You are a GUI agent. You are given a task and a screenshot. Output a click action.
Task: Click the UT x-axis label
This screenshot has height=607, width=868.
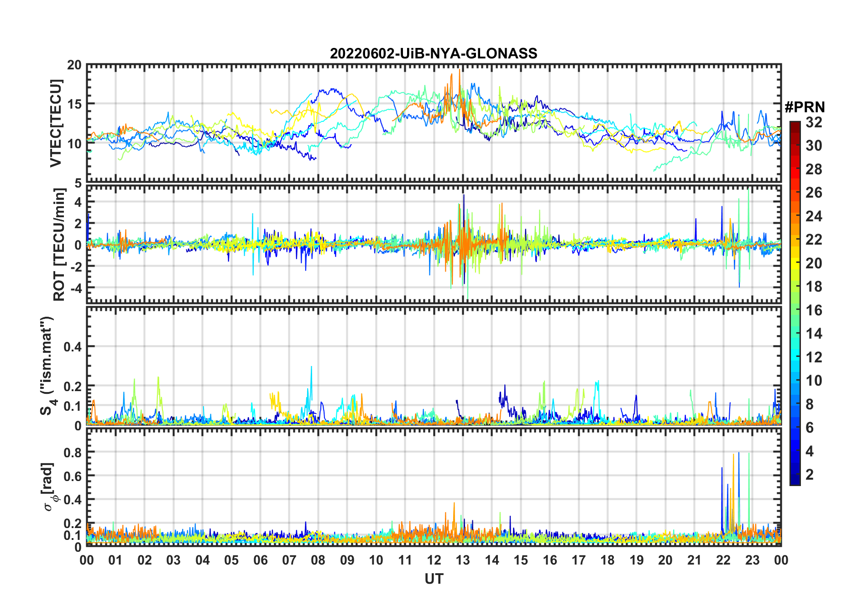coord(434,579)
